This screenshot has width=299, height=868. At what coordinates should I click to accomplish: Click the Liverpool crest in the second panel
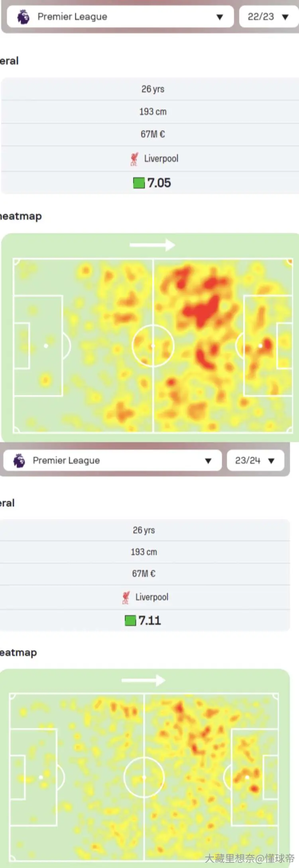(126, 597)
